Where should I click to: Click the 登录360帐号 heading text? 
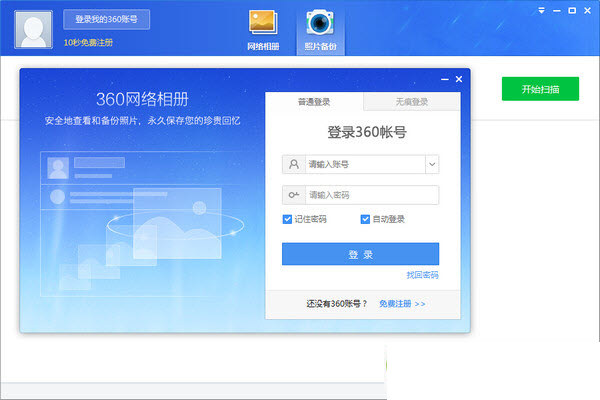367,132
